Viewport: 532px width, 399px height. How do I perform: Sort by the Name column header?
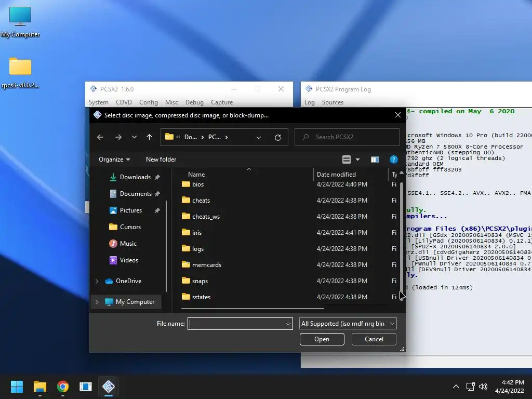coord(196,175)
